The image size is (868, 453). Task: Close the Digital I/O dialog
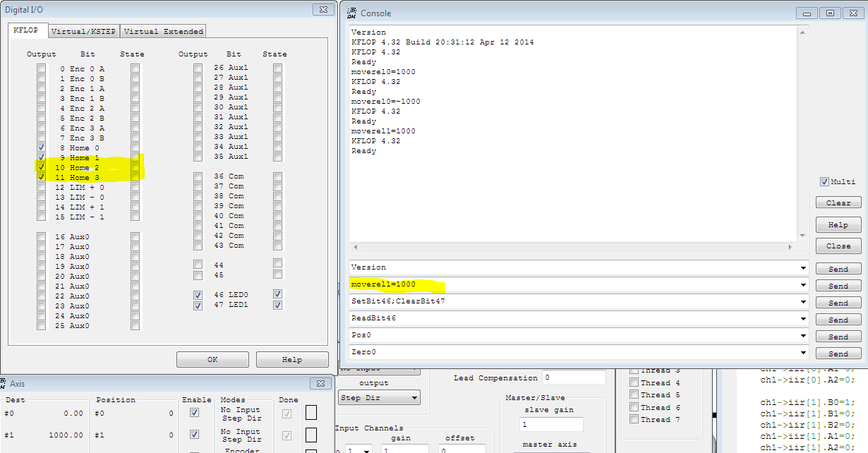coord(322,9)
